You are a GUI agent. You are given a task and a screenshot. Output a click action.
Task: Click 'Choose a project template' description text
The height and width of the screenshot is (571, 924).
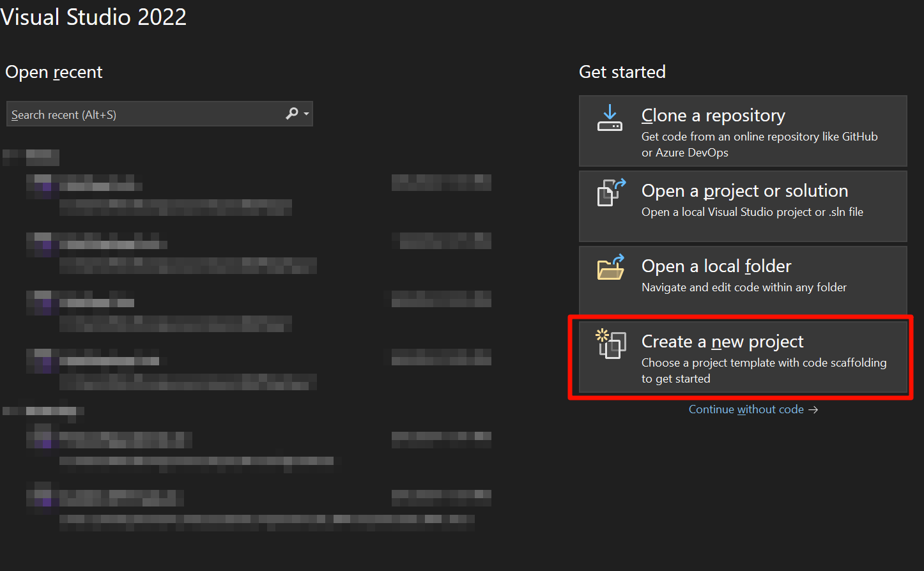pos(764,370)
